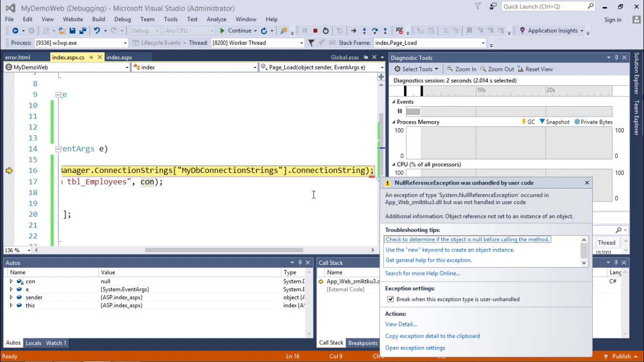Image resolution: width=644 pixels, height=362 pixels.
Task: Open the Debug menu
Action: point(122,19)
